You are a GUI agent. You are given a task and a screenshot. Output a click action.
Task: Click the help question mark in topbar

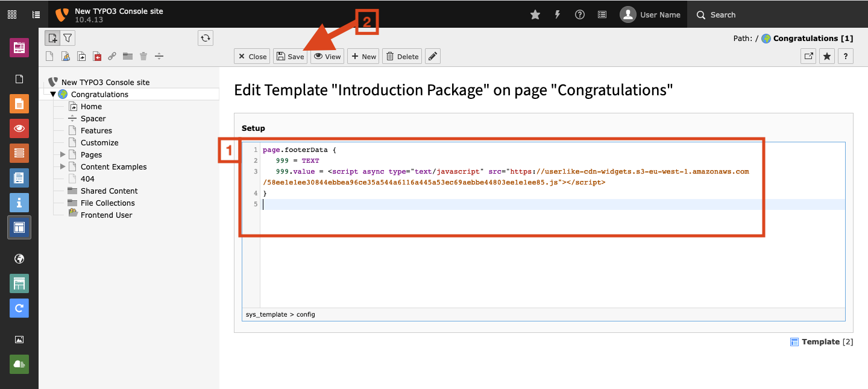(580, 15)
